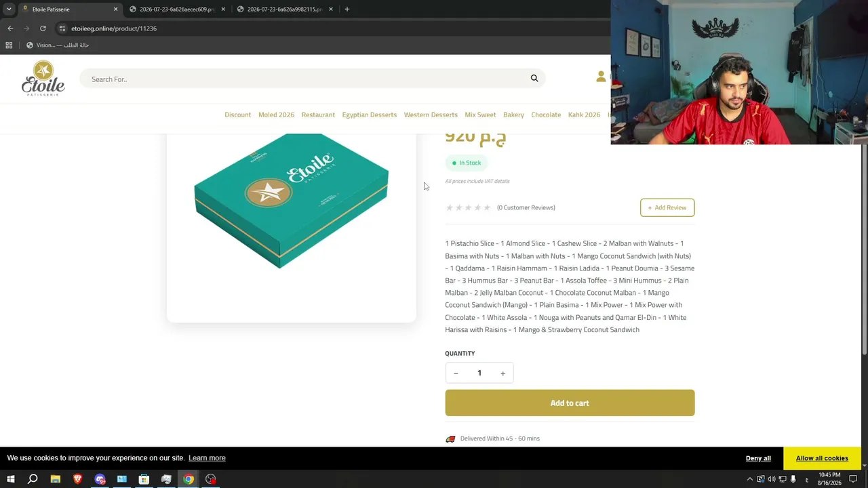The image size is (868, 488).
Task: Click Allow all cookies
Action: [822, 458]
